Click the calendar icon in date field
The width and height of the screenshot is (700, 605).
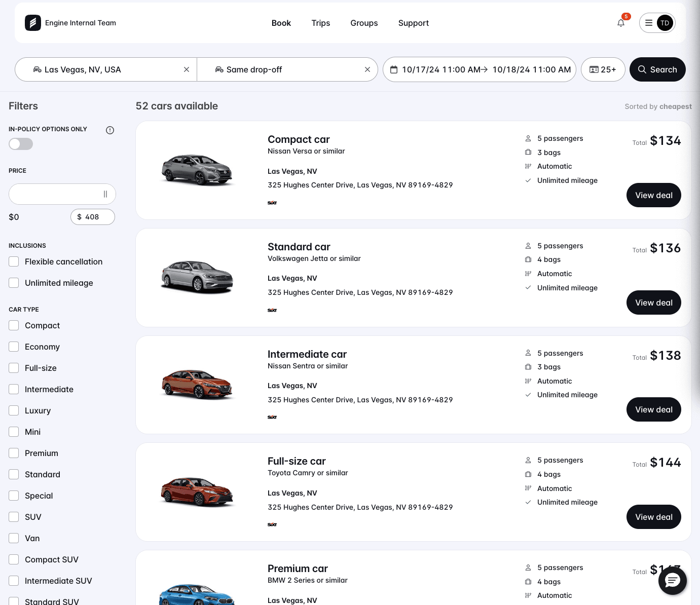(394, 70)
